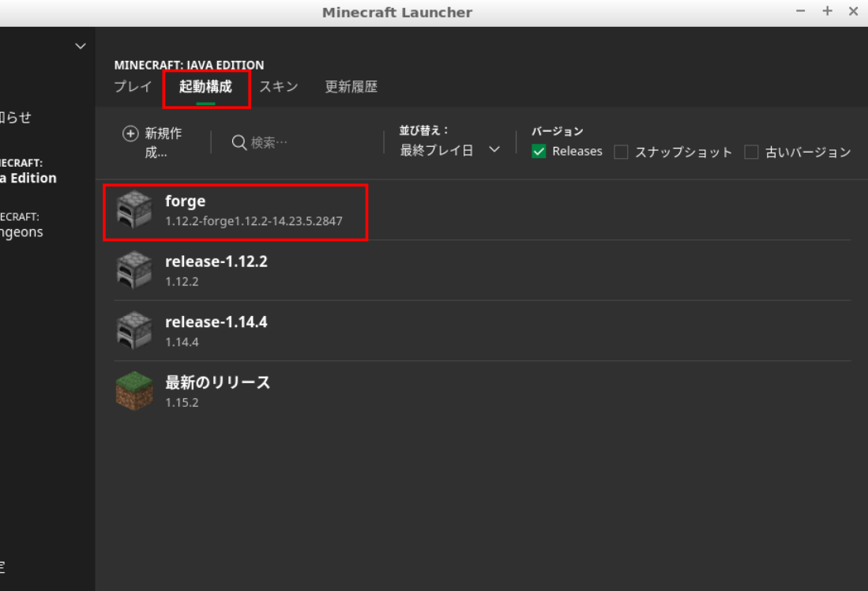868x591 pixels.
Task: Click the furnace icon of release-1.12.2
Action: pyautogui.click(x=134, y=269)
